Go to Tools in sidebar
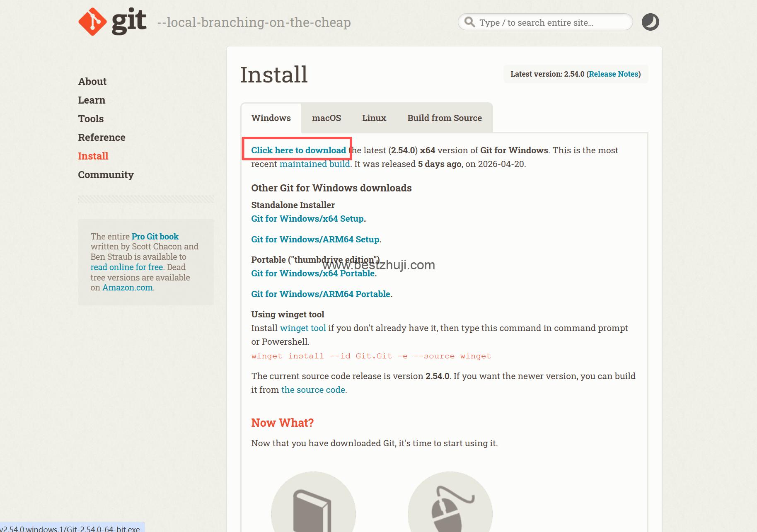 pos(91,119)
